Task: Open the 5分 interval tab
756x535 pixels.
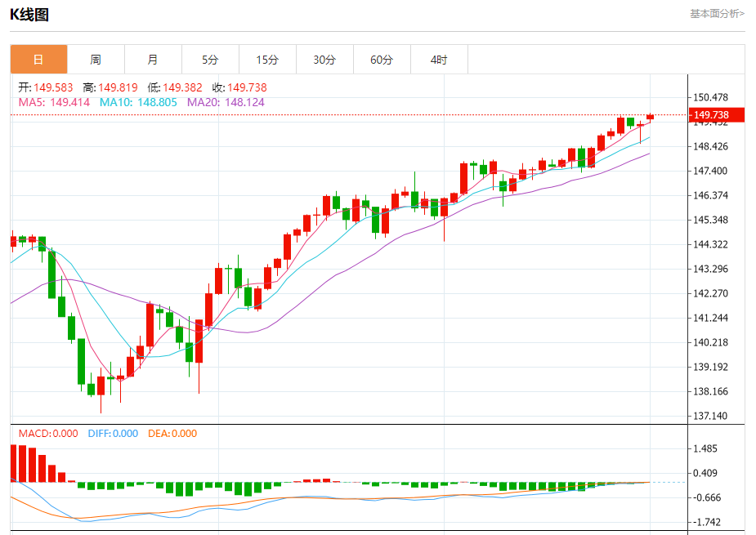Action: point(210,60)
